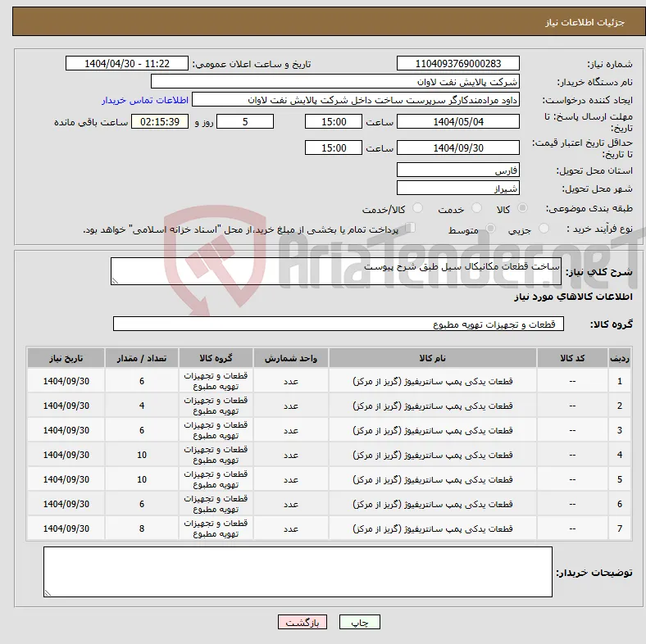Click the توضیحات خریدار textarea
This screenshot has height=644, width=646.
coord(298,572)
